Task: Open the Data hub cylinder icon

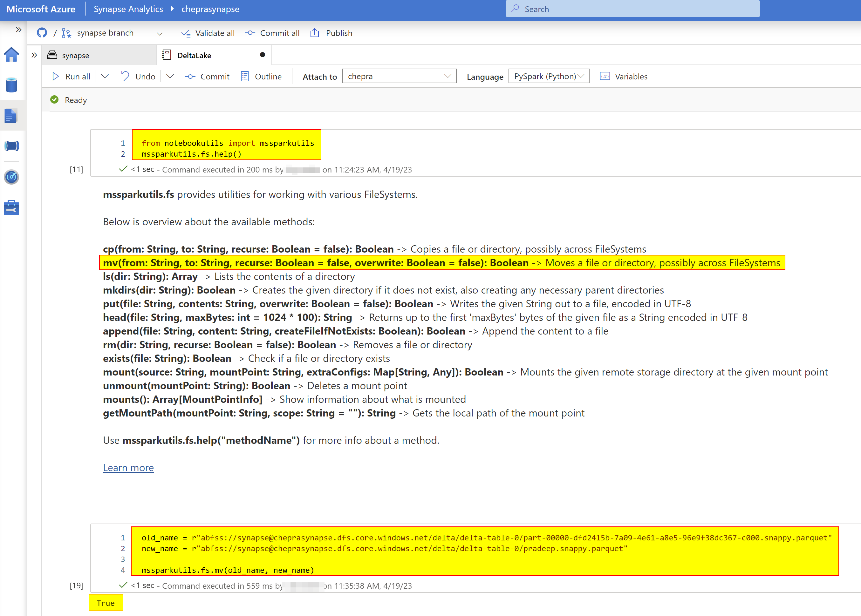Action: pyautogui.click(x=11, y=85)
